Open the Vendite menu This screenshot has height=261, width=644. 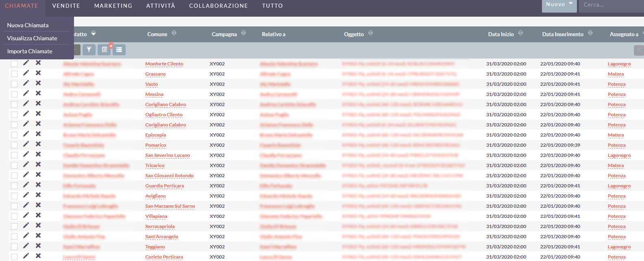(x=66, y=6)
